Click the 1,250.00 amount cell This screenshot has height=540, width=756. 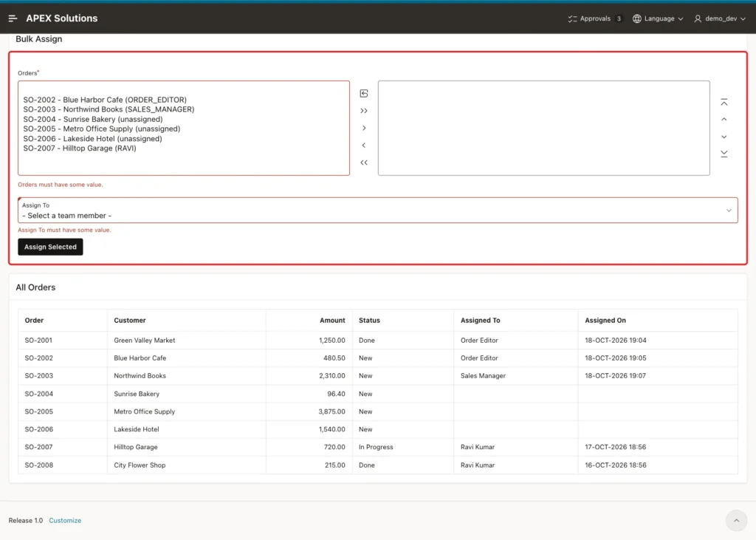tap(331, 341)
